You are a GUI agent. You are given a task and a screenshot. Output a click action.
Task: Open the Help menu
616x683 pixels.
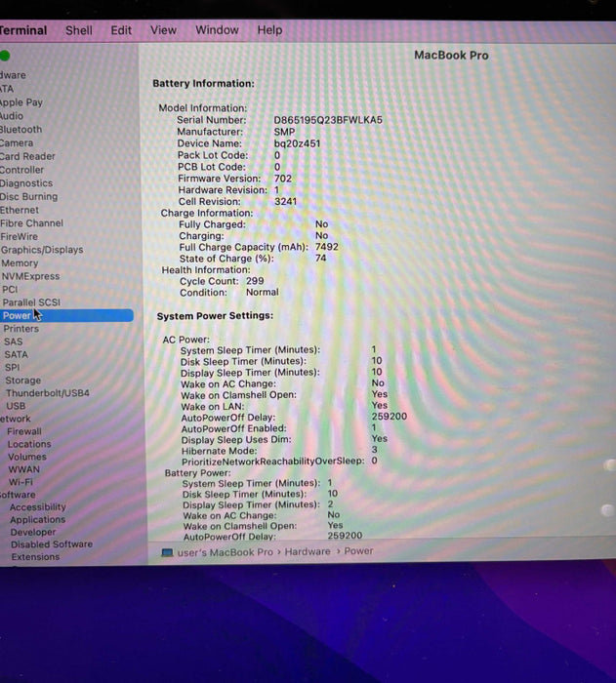point(269,30)
